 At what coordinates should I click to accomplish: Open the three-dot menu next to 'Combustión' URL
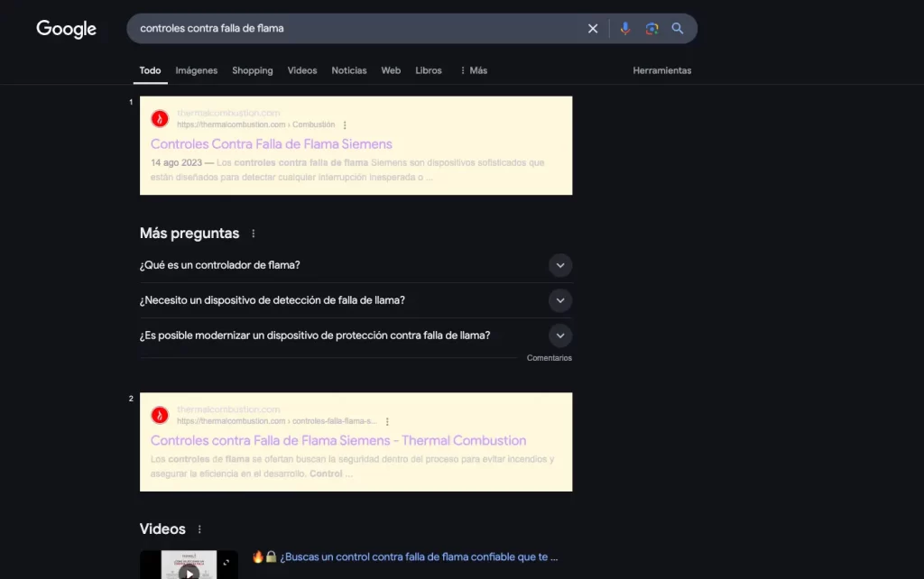[345, 124]
